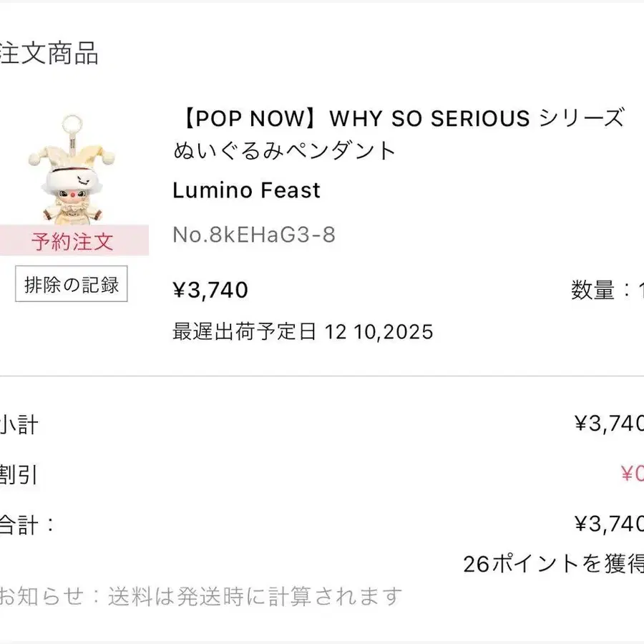This screenshot has height=644, width=644.
Task: Open the POP NOW WHY SO SERIOUS title
Action: pyautogui.click(x=399, y=117)
